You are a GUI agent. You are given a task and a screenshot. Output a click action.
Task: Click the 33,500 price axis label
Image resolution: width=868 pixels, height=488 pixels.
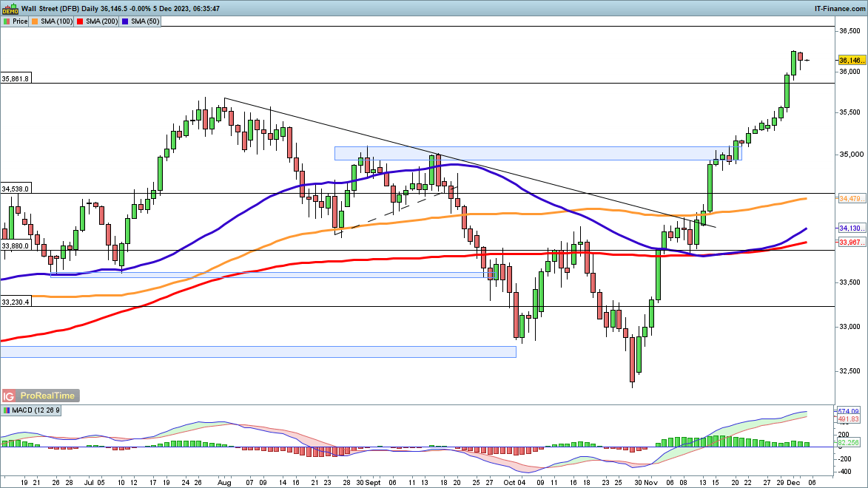[x=850, y=282]
